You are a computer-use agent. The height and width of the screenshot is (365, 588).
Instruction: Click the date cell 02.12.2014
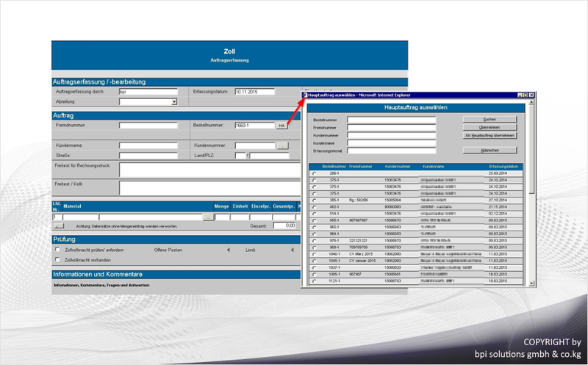pyautogui.click(x=498, y=214)
